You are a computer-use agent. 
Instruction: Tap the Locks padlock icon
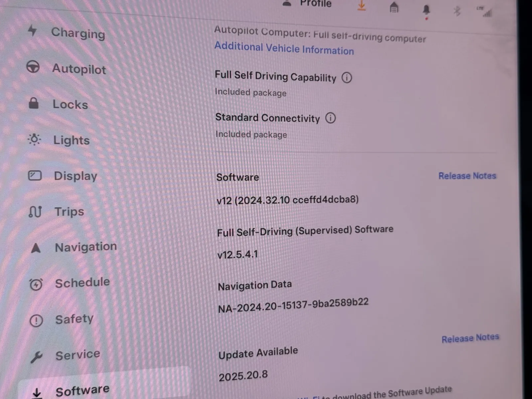pyautogui.click(x=34, y=103)
